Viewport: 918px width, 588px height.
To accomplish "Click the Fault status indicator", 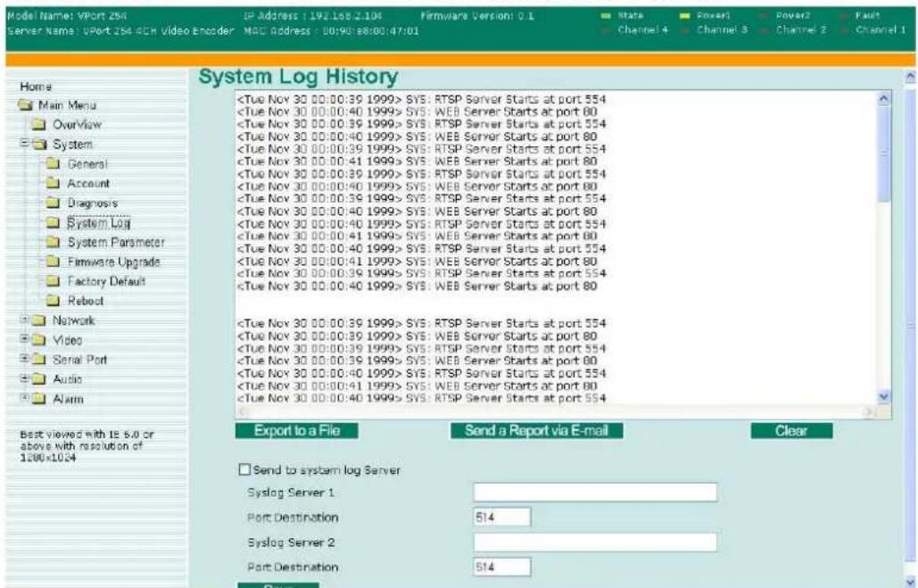I will click(844, 16).
